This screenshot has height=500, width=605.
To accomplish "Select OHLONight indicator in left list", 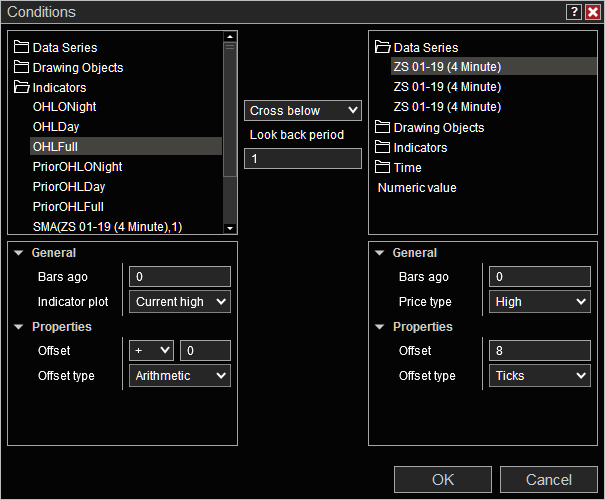I will pos(64,106).
